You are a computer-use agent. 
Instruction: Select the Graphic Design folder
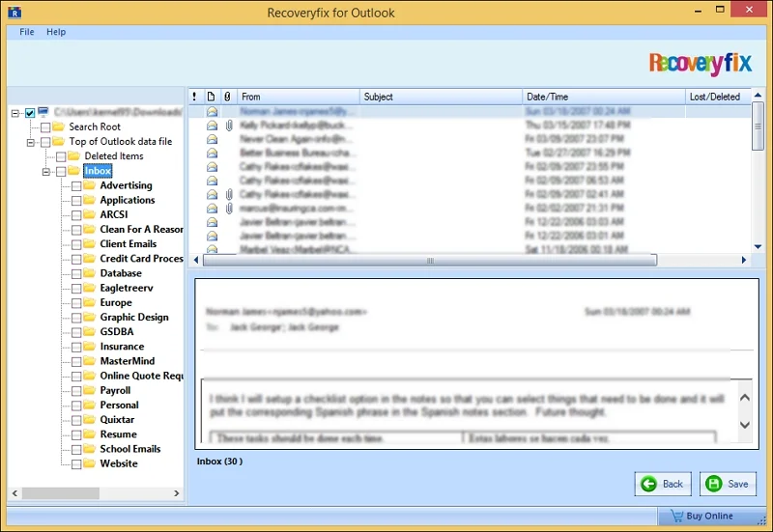[134, 318]
